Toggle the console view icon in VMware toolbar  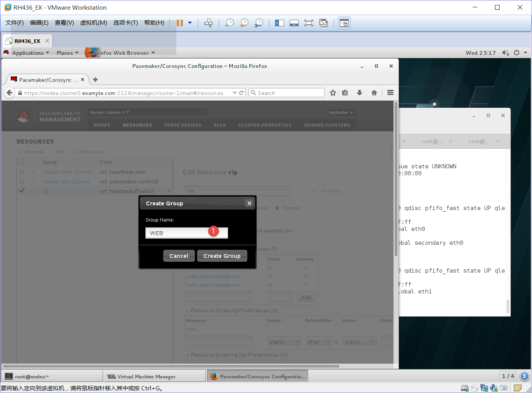344,23
